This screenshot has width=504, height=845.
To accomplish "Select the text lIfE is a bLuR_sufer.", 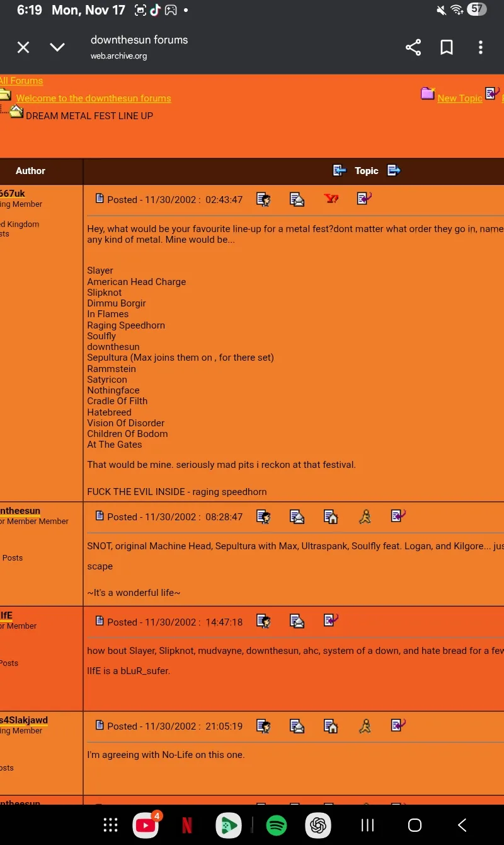I will 129,671.
